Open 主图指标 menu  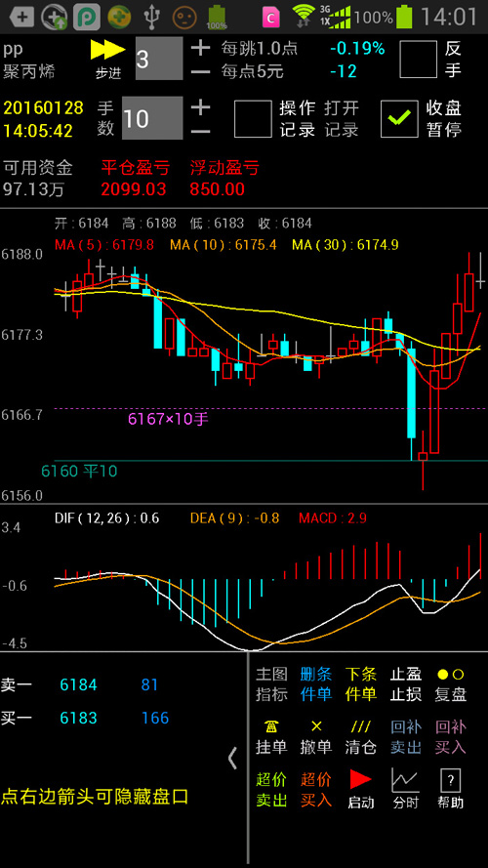coord(271,684)
